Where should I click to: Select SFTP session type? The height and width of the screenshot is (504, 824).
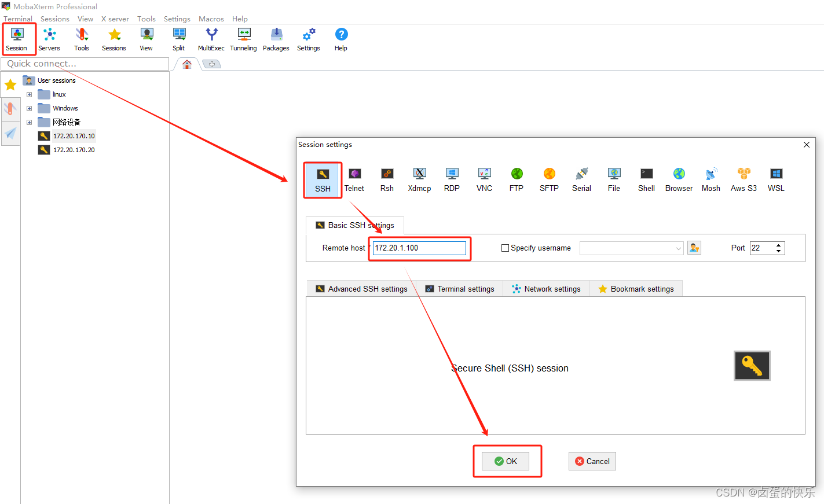click(x=549, y=181)
